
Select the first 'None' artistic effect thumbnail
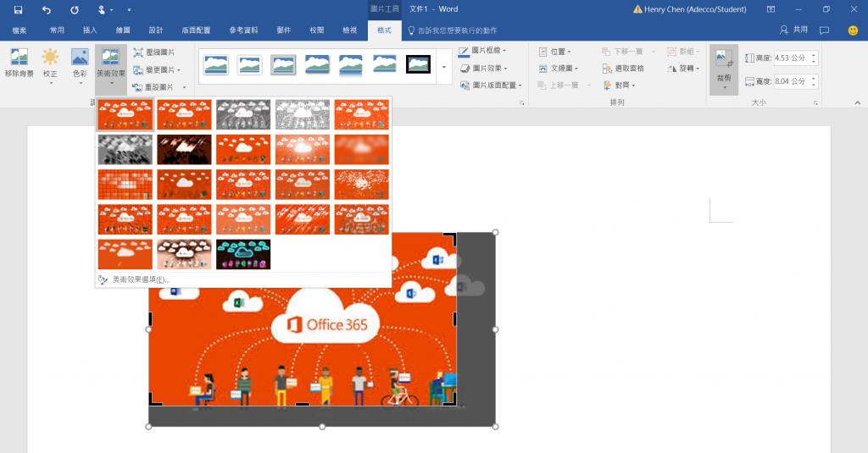pos(125,114)
